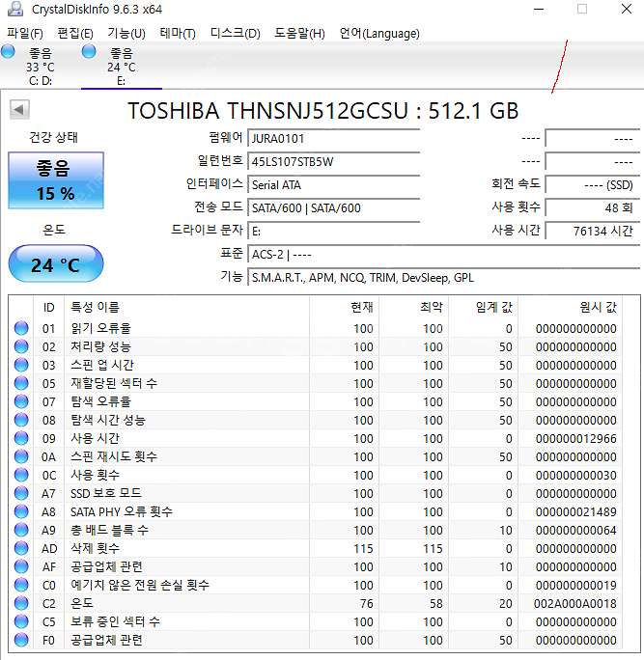Click the current value 76 in 온도 row
Screen dimensions: 644x660
coord(367,604)
